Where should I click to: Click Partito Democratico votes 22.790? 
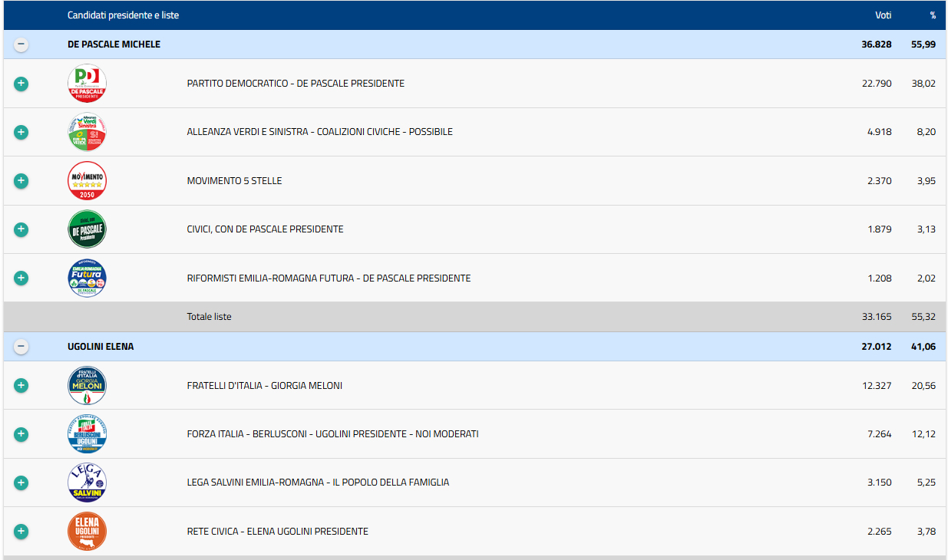(877, 84)
